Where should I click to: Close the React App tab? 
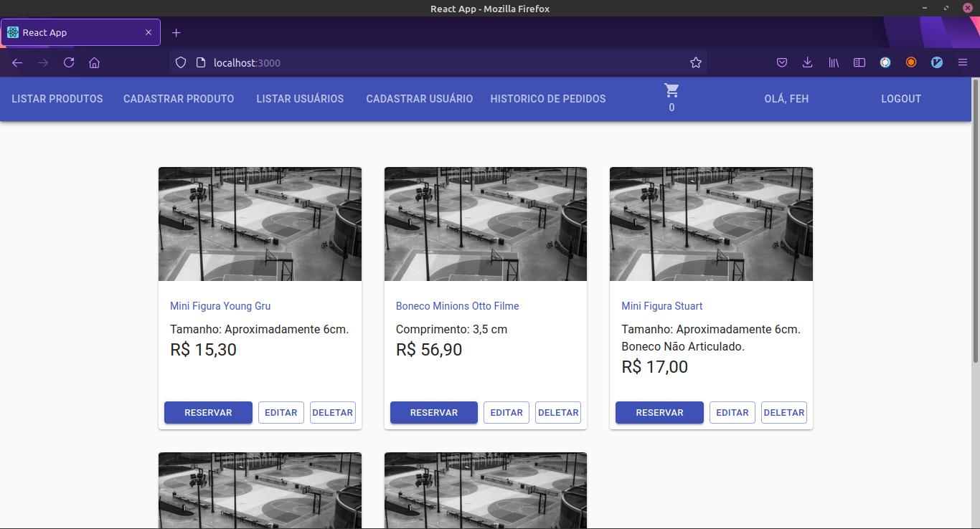[149, 33]
